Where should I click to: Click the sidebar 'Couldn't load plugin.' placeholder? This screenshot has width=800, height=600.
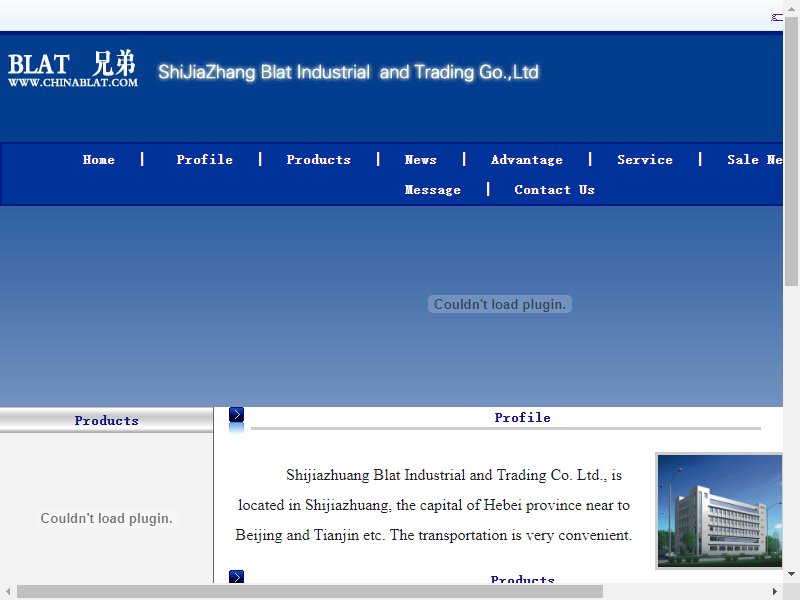(106, 518)
